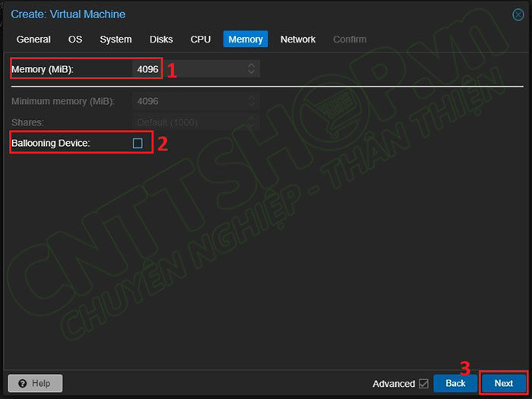Go to the System tab
Viewport: 532px width, 399px height.
coord(116,40)
